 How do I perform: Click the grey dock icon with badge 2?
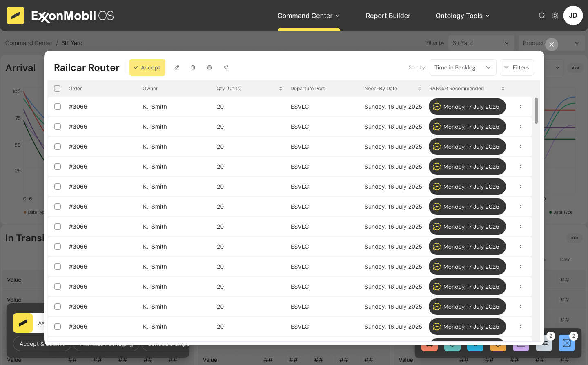(544, 343)
